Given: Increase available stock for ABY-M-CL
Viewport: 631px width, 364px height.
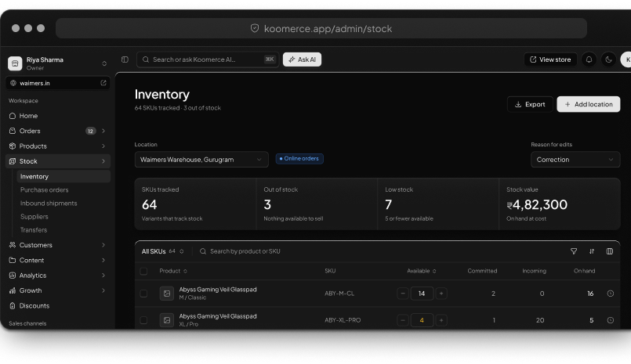Looking at the screenshot, I should point(441,294).
